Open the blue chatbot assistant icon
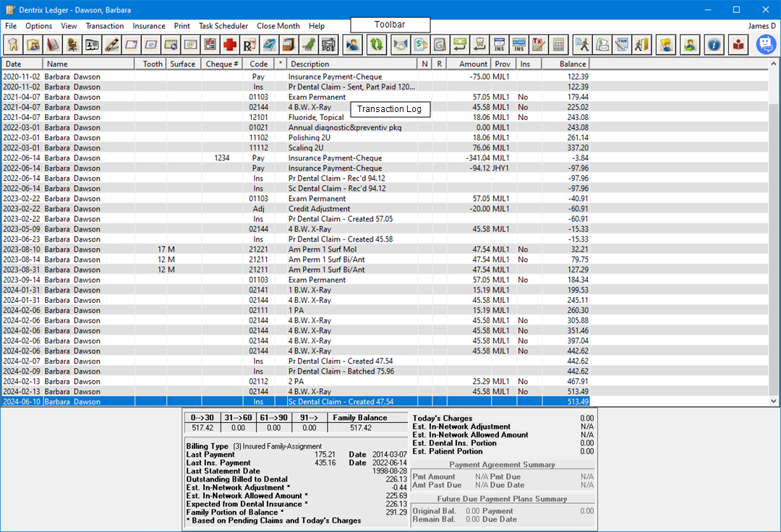 coord(766,45)
